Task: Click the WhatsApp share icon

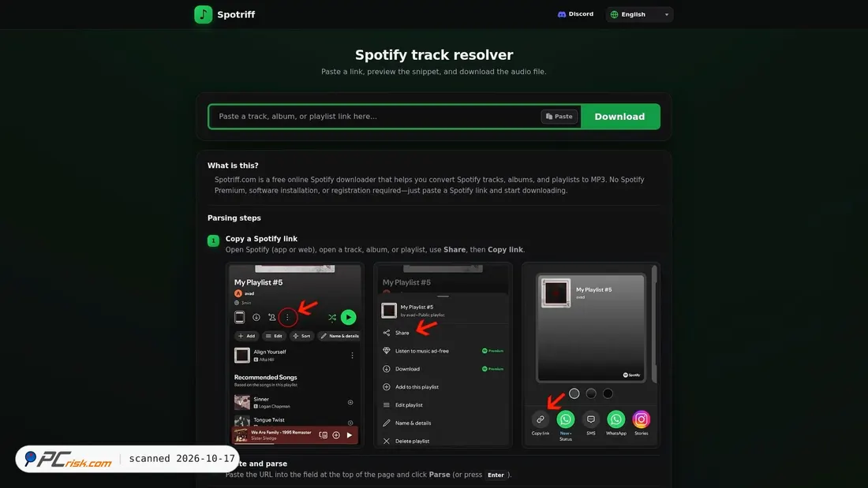Action: [615, 419]
